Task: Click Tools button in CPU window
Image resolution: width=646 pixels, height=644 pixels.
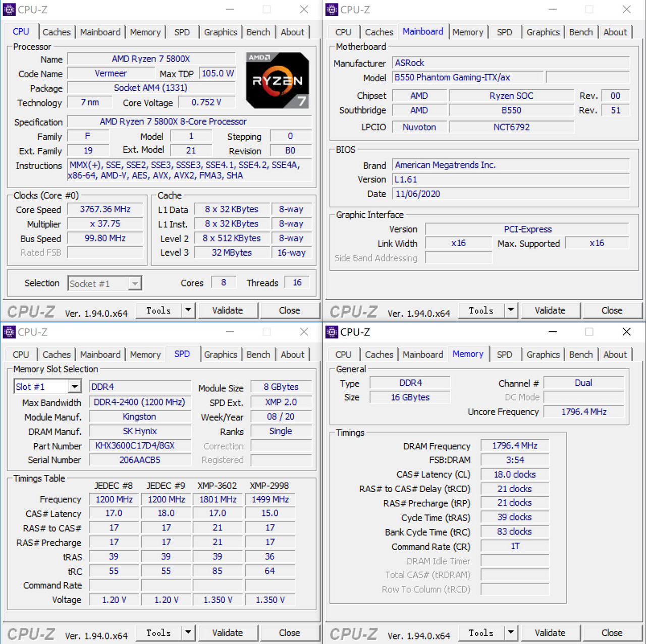Action: point(158,310)
